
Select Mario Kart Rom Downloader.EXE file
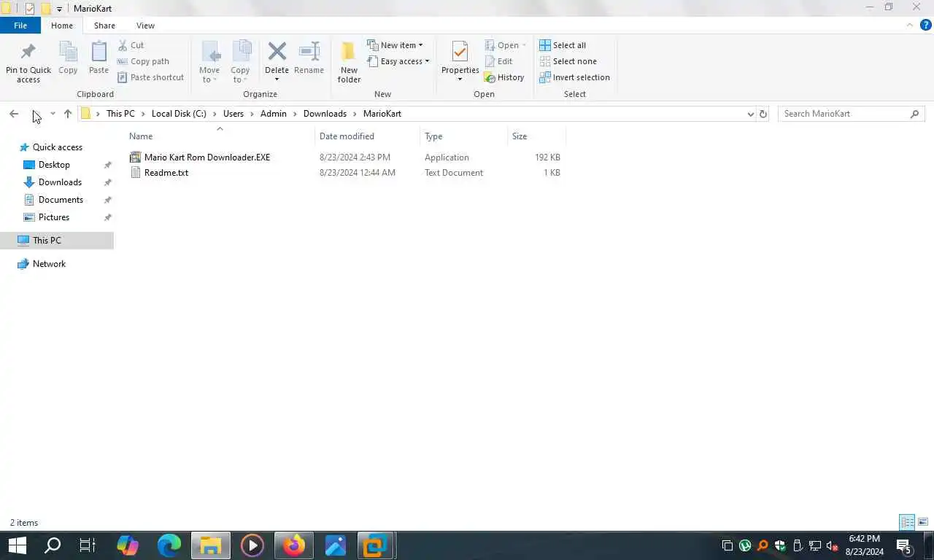(207, 157)
